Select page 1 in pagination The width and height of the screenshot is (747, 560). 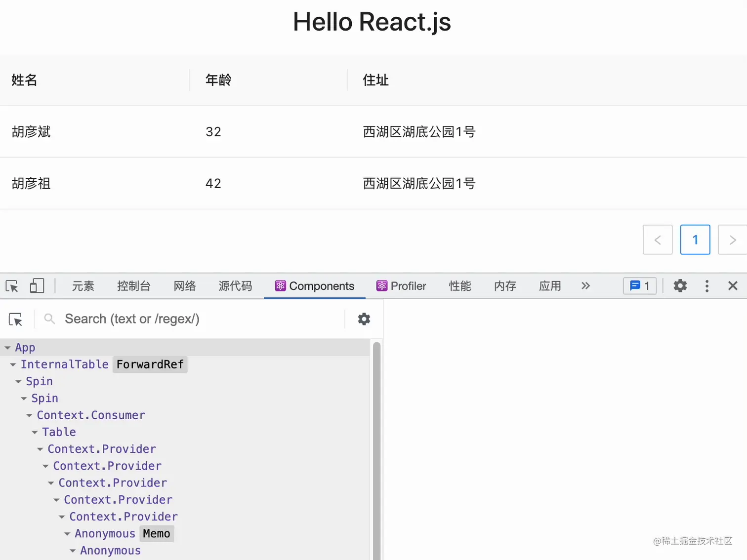[695, 240]
